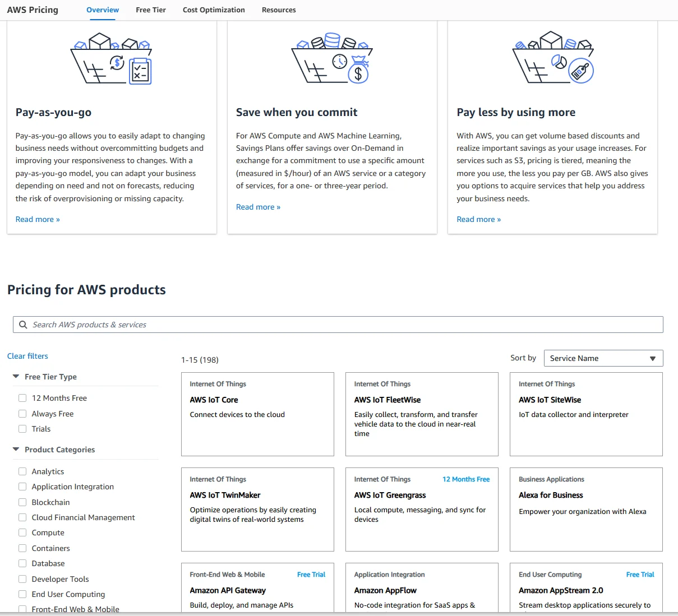The image size is (678, 616).
Task: Switch to the Overview tab
Action: (x=103, y=10)
